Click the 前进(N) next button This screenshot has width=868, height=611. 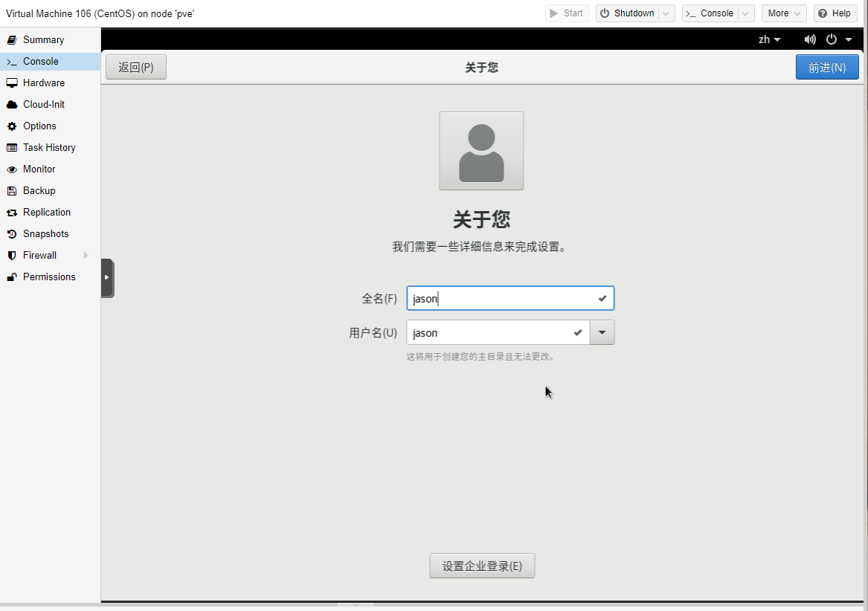(x=827, y=67)
